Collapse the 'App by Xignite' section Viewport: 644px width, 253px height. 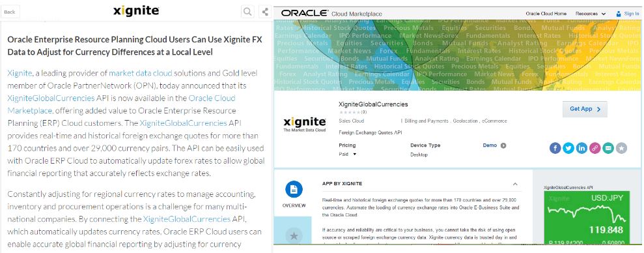515,184
